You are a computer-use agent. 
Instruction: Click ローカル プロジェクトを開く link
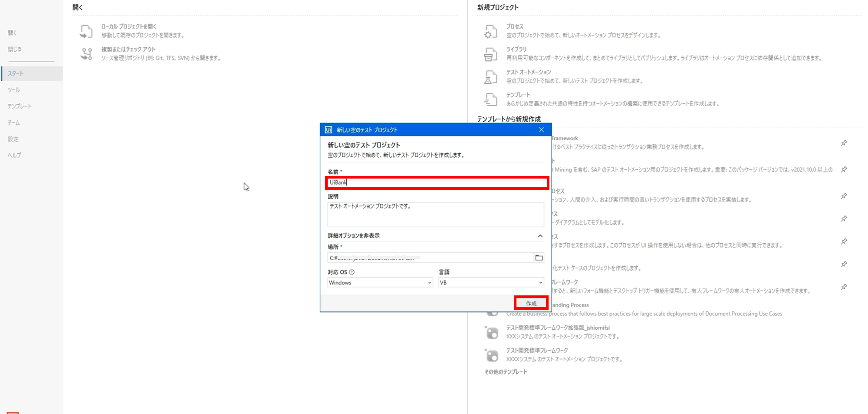click(x=129, y=26)
